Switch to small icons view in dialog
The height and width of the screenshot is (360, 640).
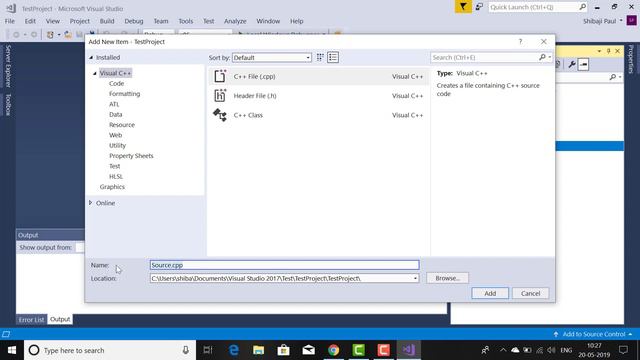point(320,58)
